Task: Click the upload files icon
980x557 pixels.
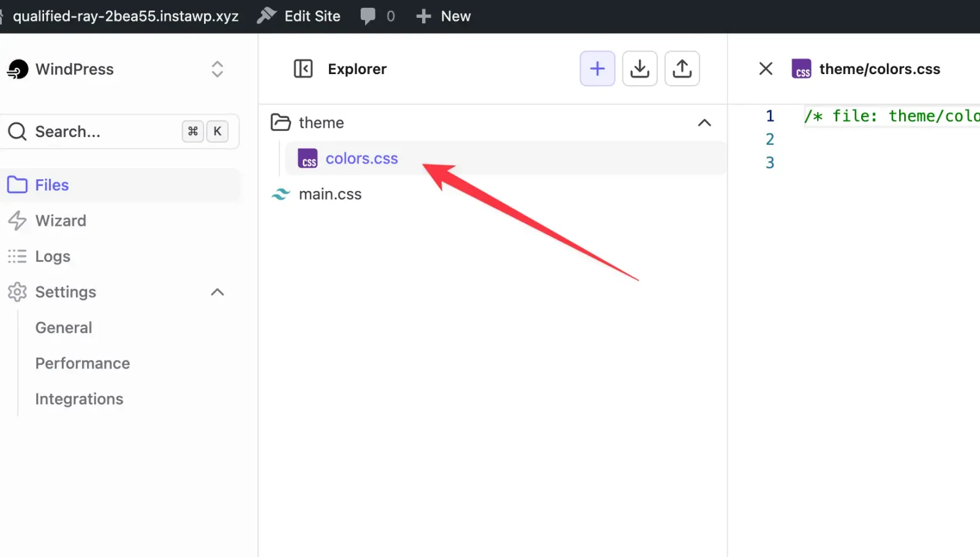Action: pos(682,69)
